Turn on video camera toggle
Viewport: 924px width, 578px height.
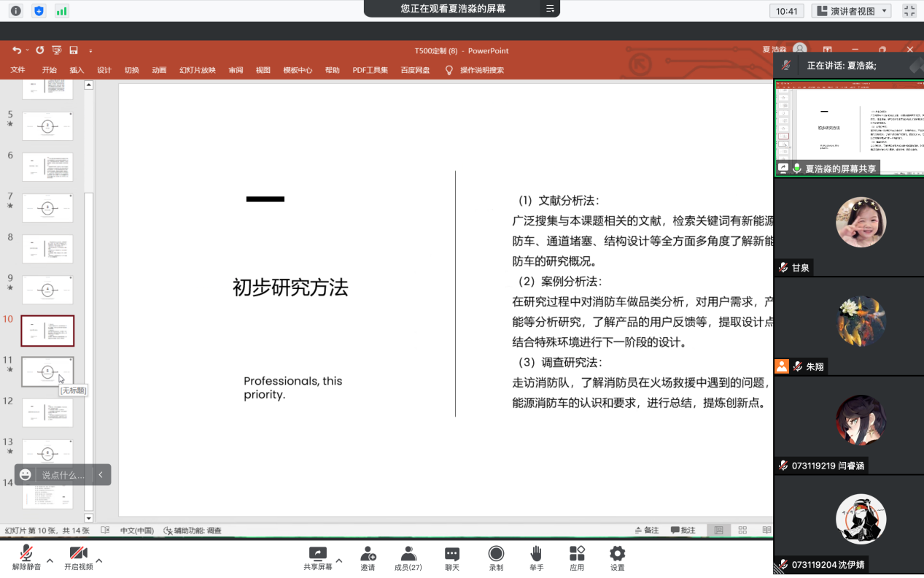tap(78, 554)
